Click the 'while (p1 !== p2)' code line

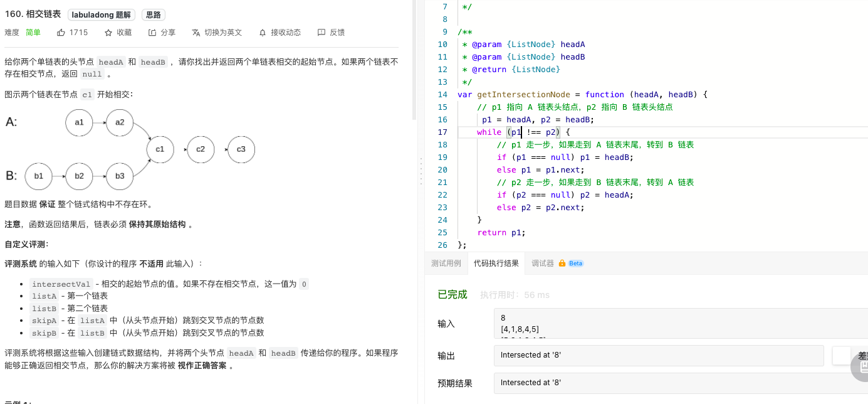523,132
